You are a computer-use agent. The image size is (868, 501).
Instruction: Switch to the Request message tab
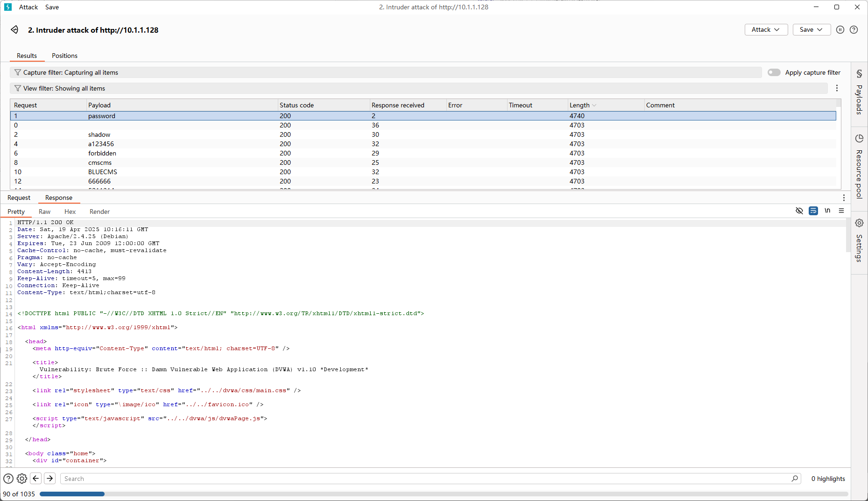click(19, 198)
